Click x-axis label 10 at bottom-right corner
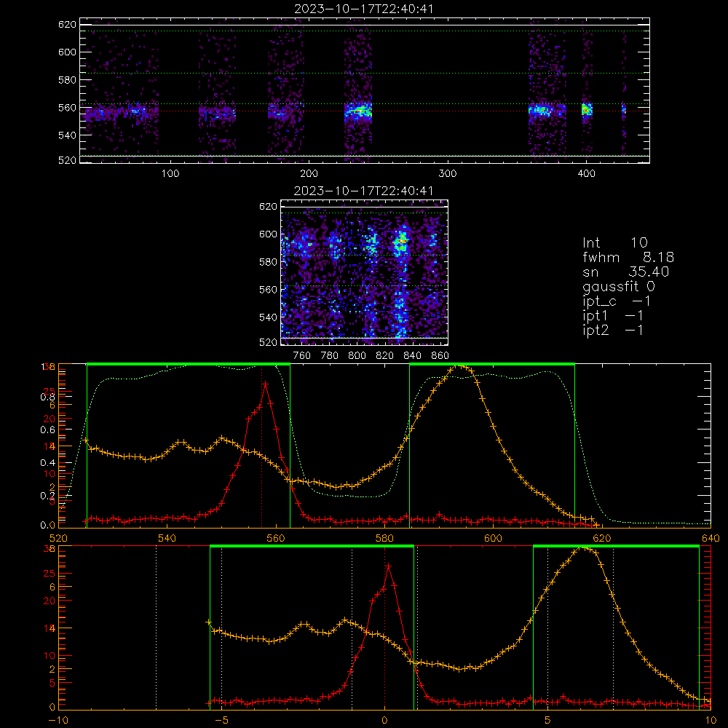 pyautogui.click(x=711, y=720)
